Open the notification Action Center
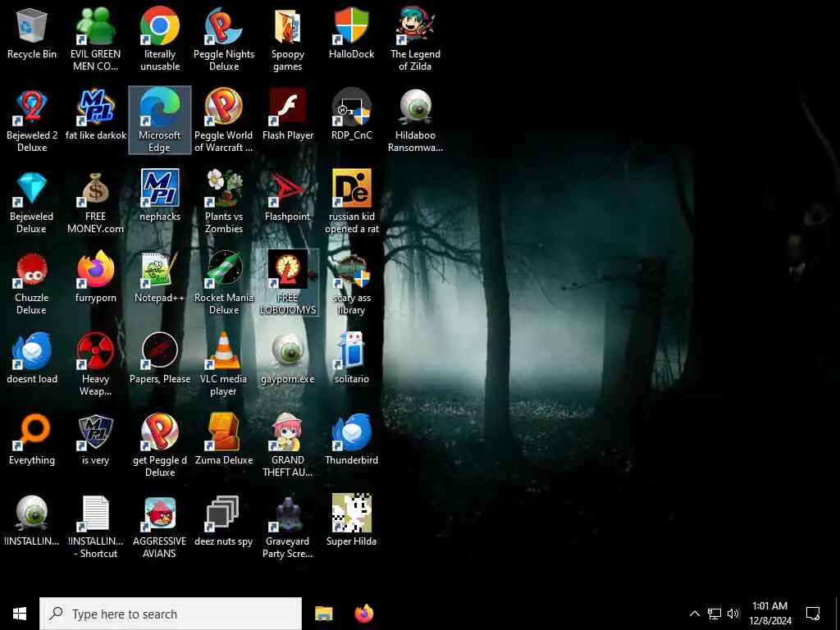840x630 pixels. (813, 614)
